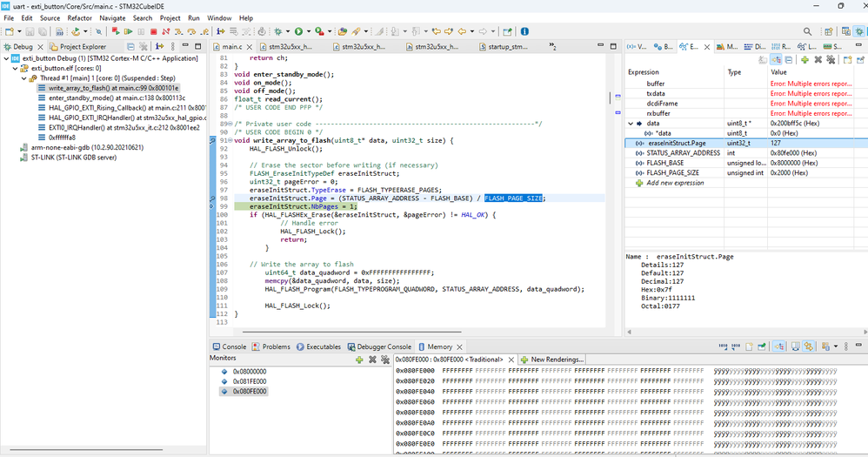
Task: Switch to the Debug perspective icon
Action: coord(859,31)
